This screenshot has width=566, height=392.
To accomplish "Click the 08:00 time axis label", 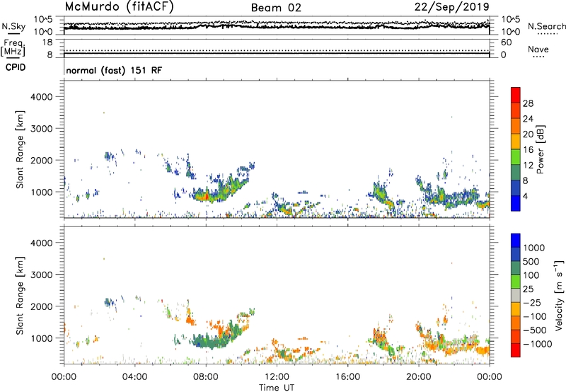I will coord(206,377).
